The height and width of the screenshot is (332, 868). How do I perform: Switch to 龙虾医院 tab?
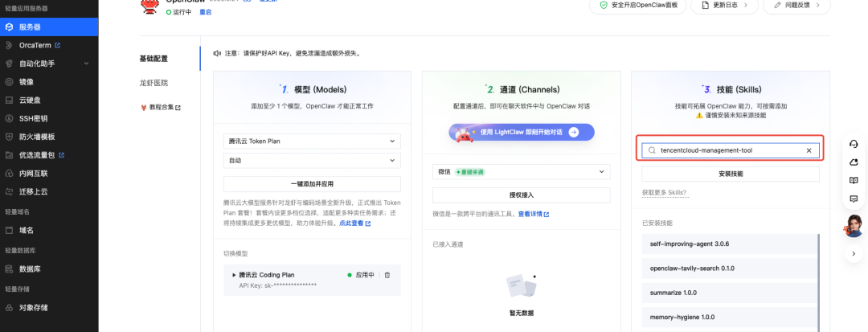tap(154, 83)
